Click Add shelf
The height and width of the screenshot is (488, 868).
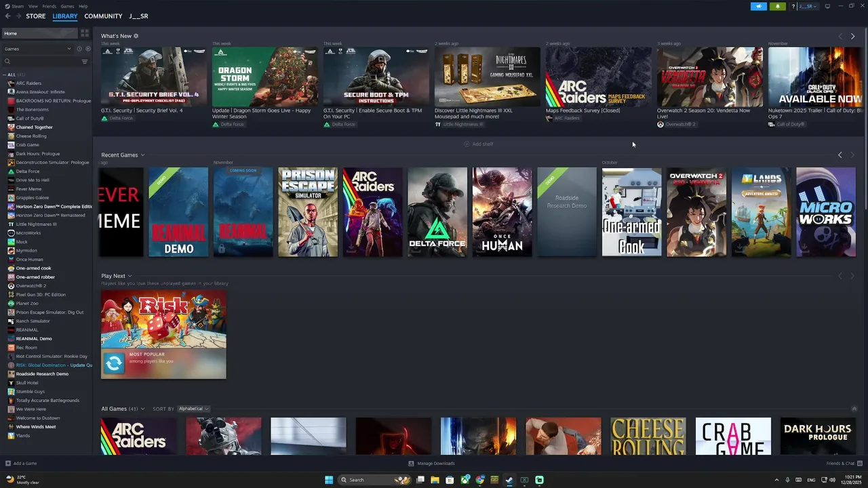pos(479,144)
